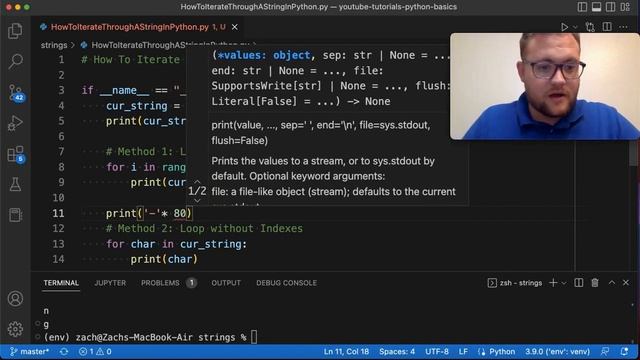Close the HowToIterateThroughAStringInPython.py tab

(x=235, y=27)
